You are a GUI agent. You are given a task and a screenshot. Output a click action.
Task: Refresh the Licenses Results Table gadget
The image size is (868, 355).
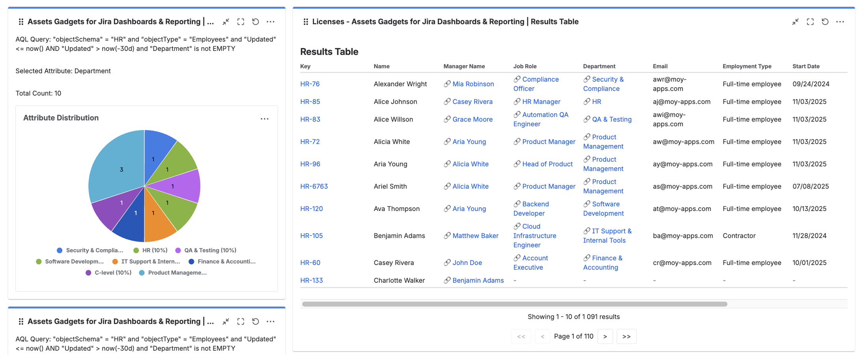825,22
